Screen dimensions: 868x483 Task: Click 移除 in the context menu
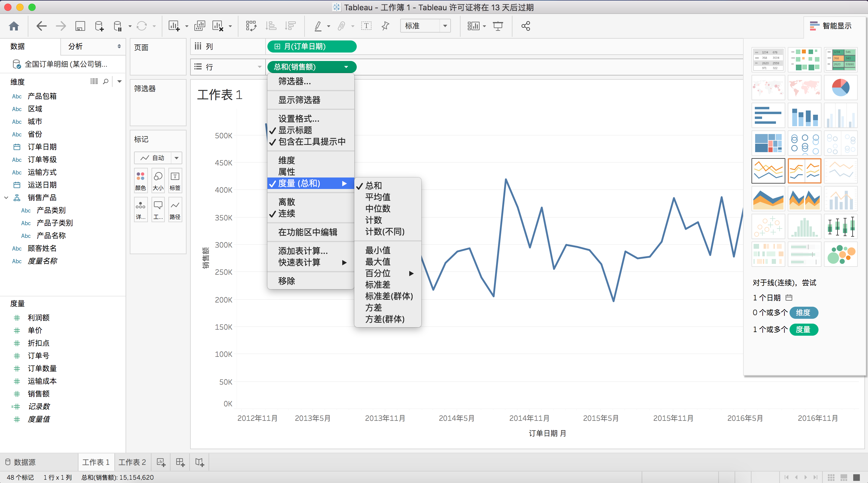pos(286,281)
